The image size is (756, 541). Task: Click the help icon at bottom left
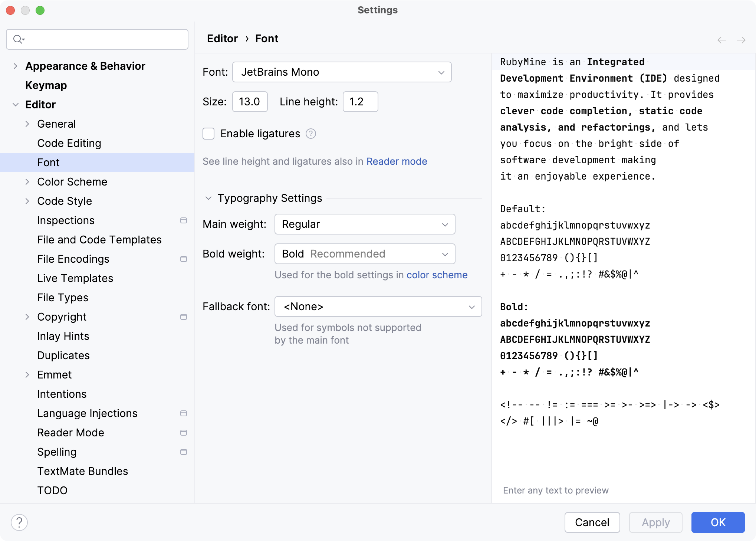pos(20,522)
